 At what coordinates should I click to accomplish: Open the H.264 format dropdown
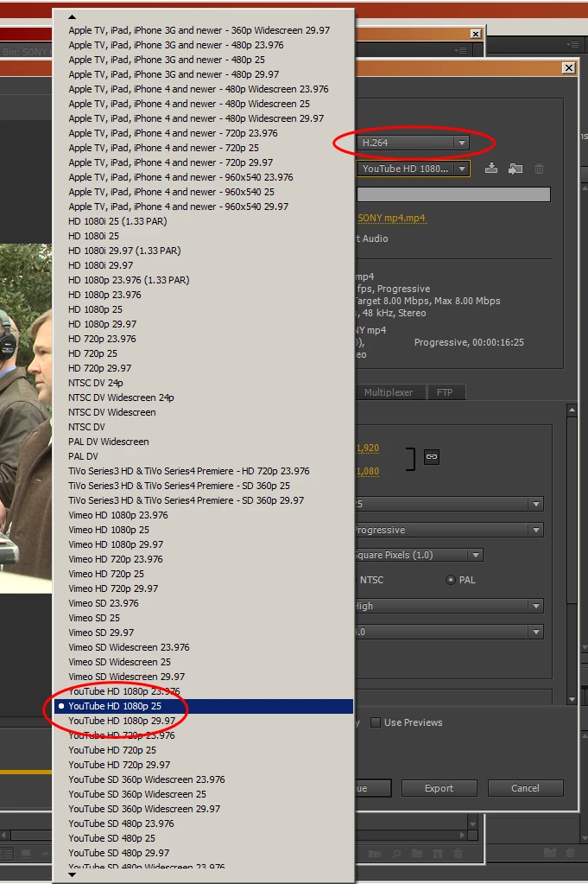tap(412, 143)
